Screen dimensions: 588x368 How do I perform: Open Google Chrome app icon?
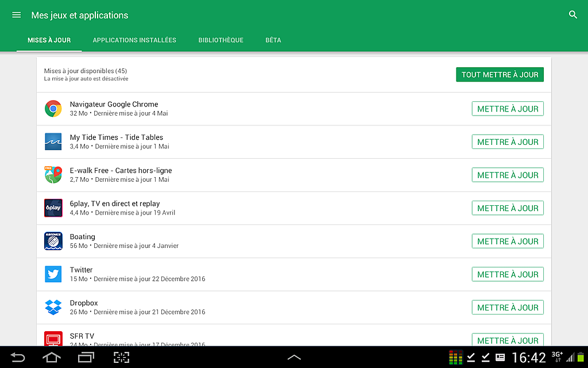tap(53, 109)
